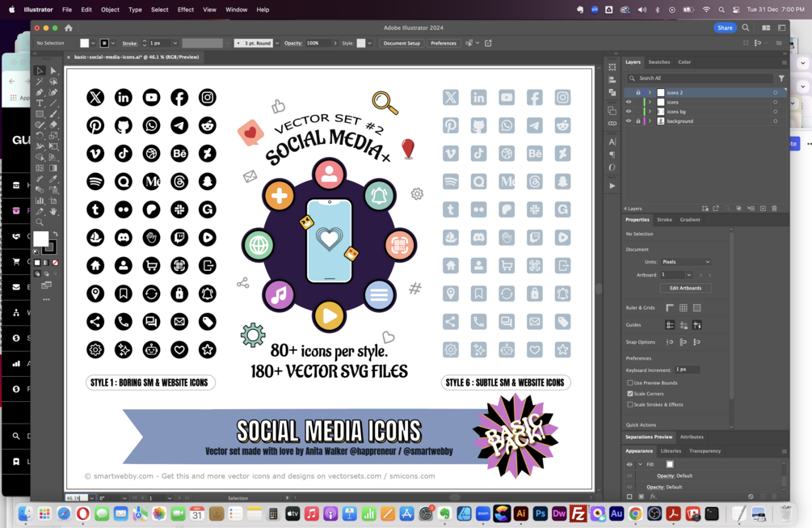Select the Eyedropper tool

coord(53,179)
